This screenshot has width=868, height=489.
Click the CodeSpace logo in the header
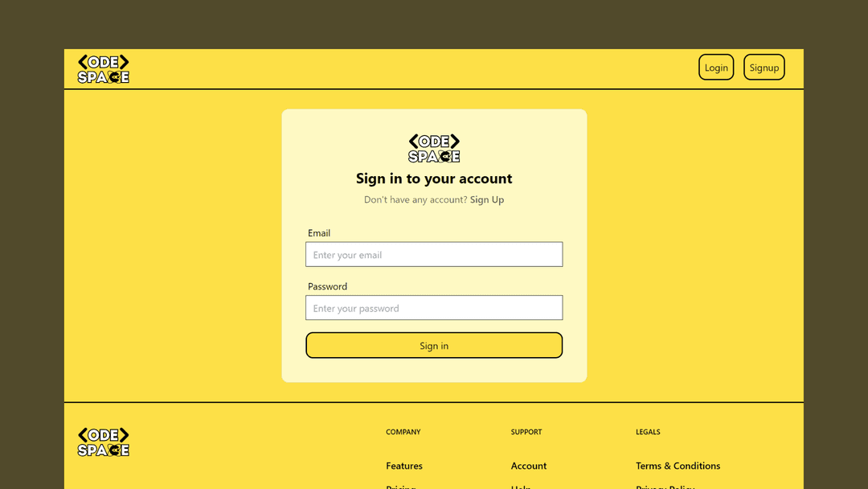(103, 69)
